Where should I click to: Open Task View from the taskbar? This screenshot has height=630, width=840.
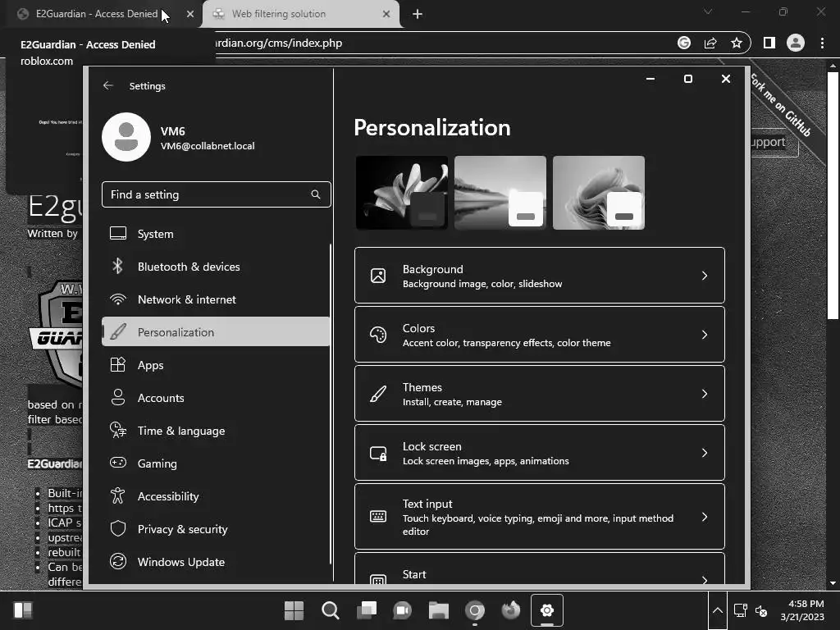pos(367,610)
